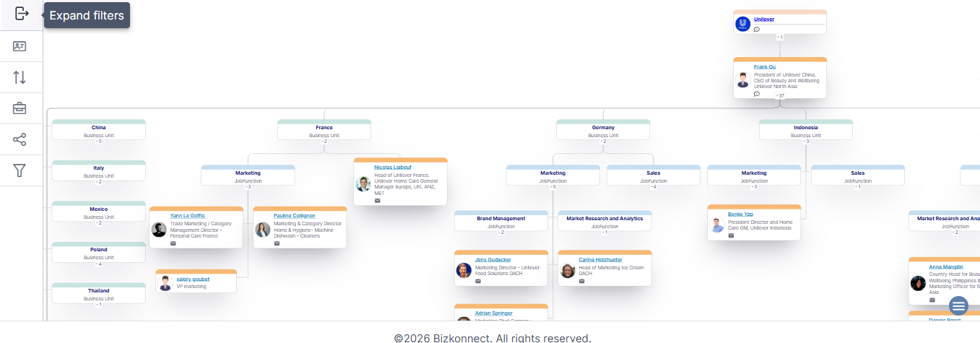Click email icon on Yann Le Goffic card

click(x=173, y=243)
